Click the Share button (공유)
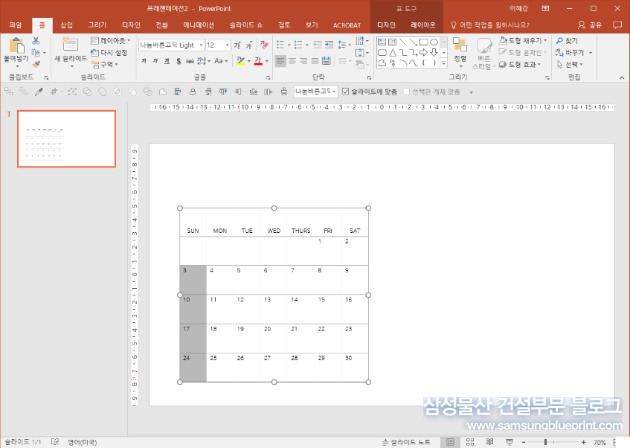 589,25
